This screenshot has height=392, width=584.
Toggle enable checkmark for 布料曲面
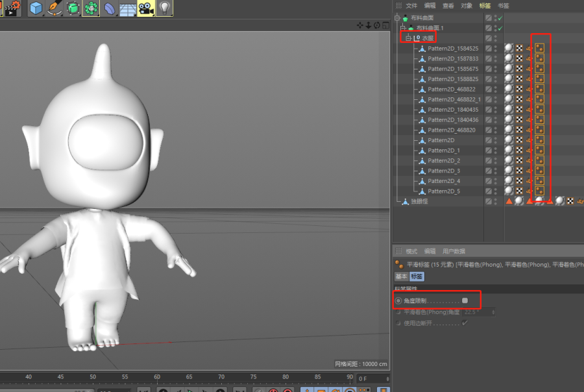(500, 18)
